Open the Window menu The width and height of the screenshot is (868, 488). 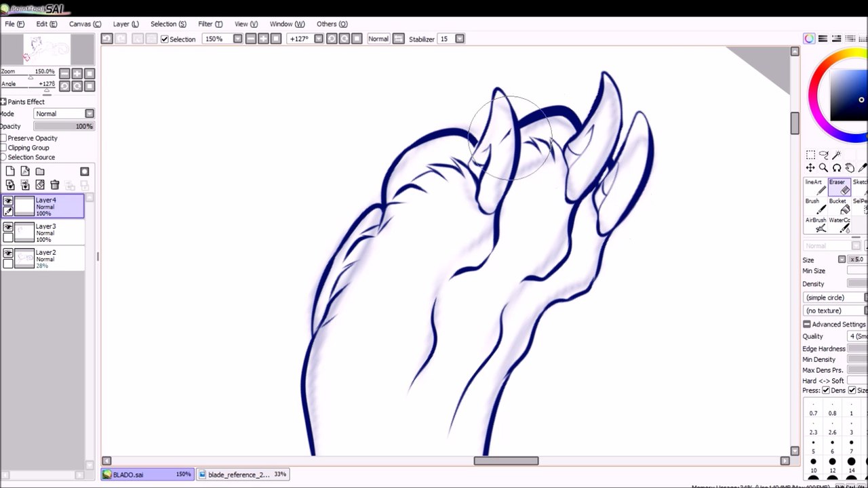click(287, 24)
